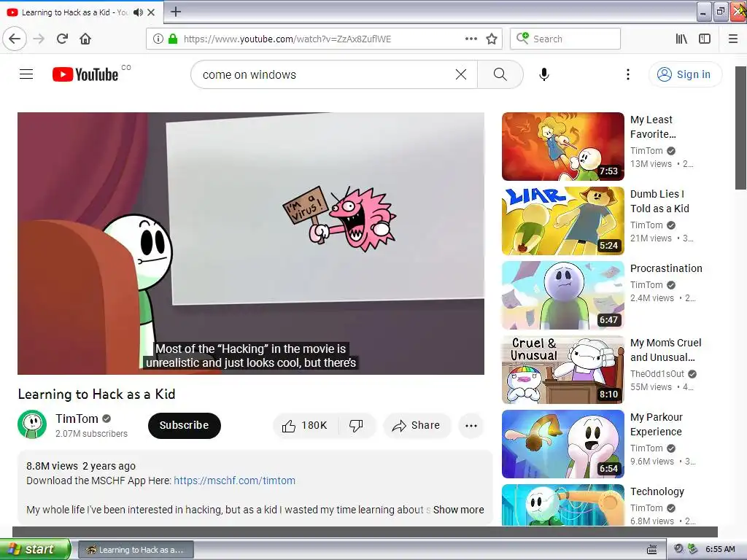
Task: Click TheOdd1sOut channel name
Action: click(657, 374)
